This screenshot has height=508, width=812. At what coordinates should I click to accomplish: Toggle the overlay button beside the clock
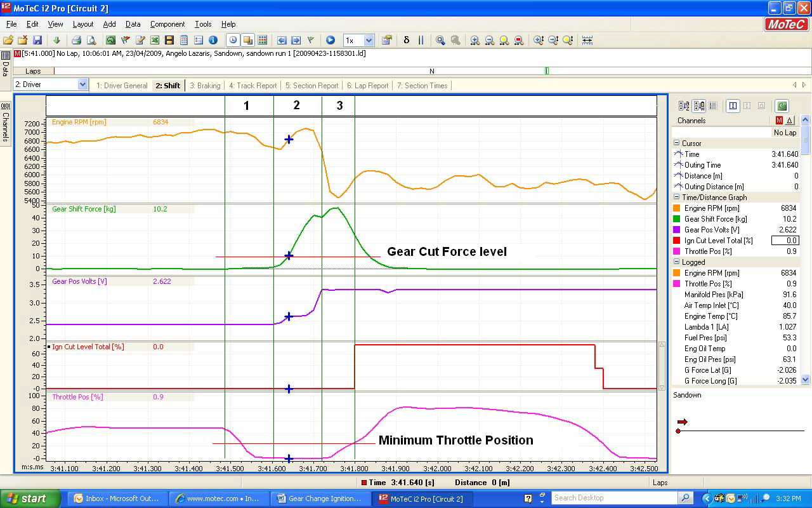click(x=247, y=40)
